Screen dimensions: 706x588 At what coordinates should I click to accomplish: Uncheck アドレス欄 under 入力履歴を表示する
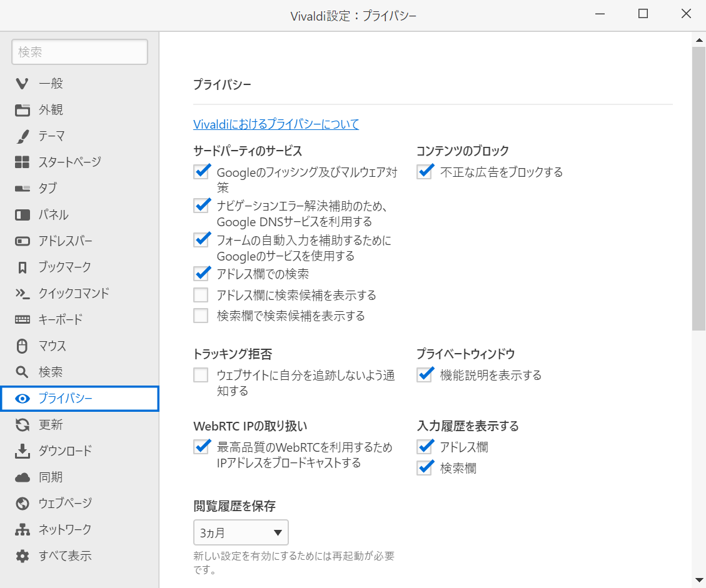point(424,446)
